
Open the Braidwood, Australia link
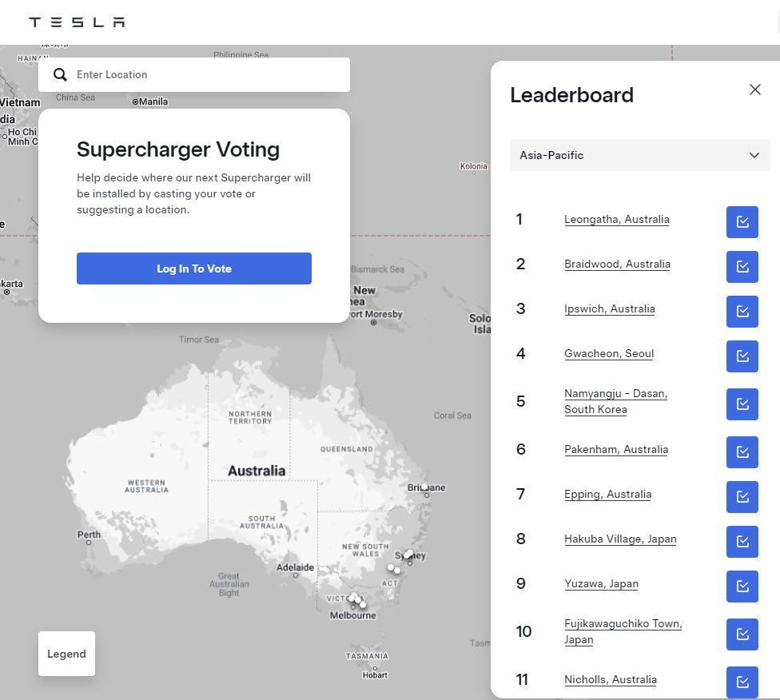pos(617,264)
